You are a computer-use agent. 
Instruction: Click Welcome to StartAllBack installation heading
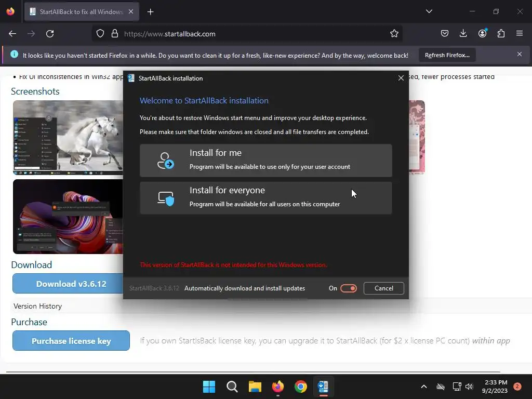tap(204, 100)
